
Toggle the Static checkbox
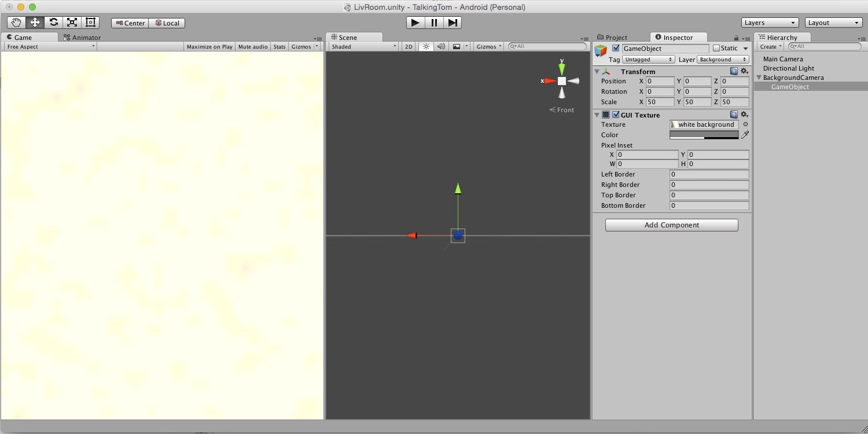pyautogui.click(x=716, y=49)
